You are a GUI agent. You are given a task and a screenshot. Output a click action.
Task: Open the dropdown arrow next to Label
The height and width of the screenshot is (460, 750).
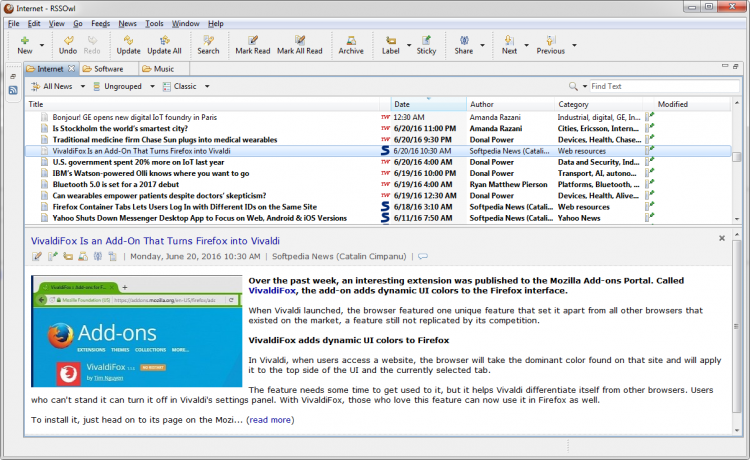click(409, 45)
